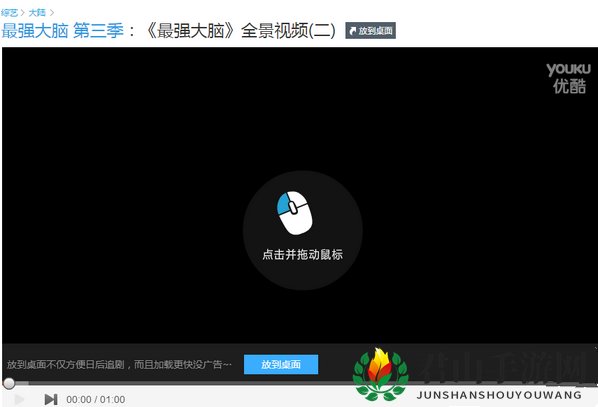Click the 优酷 text under the logo
Image resolution: width=598 pixels, height=407 pixels.
569,86
